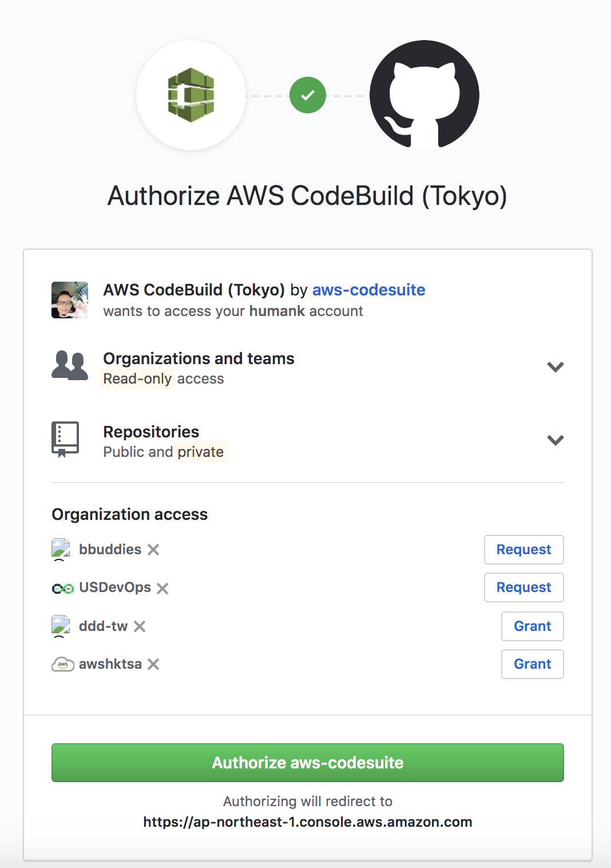
Task: Grant access to awshktsa organization
Action: pyautogui.click(x=532, y=664)
